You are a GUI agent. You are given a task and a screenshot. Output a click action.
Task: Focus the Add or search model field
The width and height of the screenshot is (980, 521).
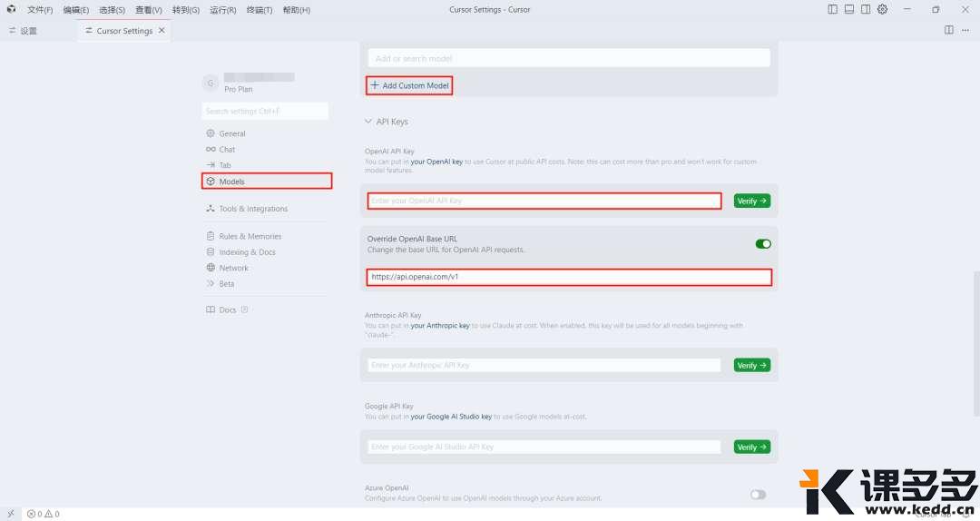pos(569,58)
